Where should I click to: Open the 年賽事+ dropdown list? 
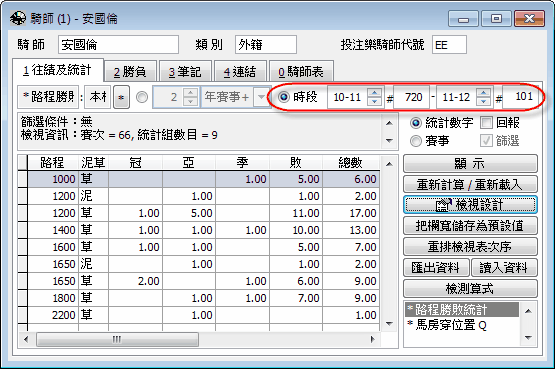[261, 97]
